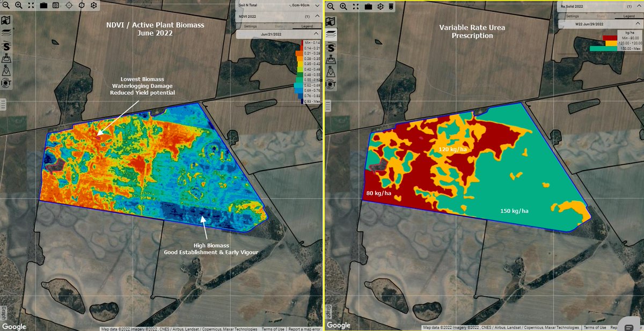The width and height of the screenshot is (644, 331).
Task: Click the settings gear icon on right map toolbar
Action: coord(379,7)
